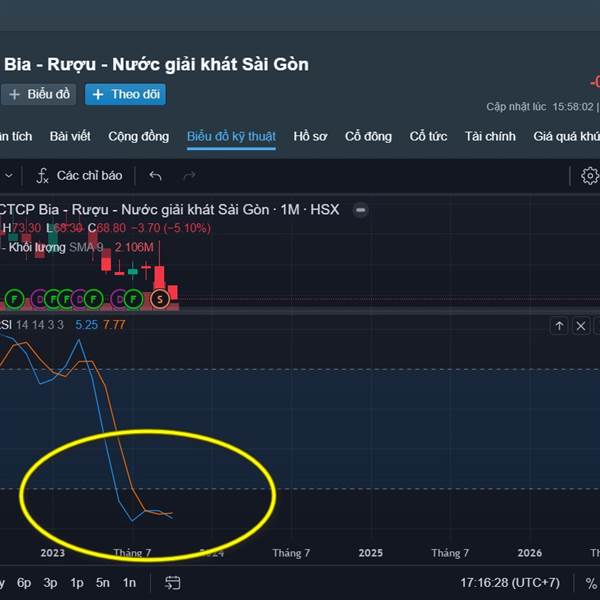Set time range to 1n
The image size is (600, 600).
point(129,583)
